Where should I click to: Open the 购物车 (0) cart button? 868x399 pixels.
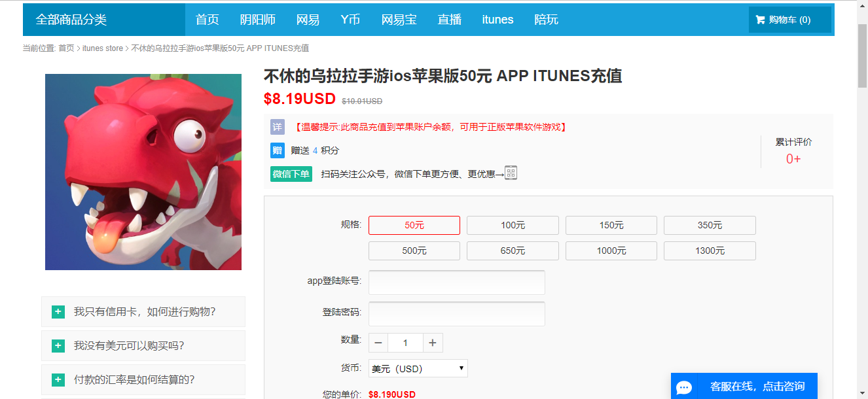pos(790,20)
